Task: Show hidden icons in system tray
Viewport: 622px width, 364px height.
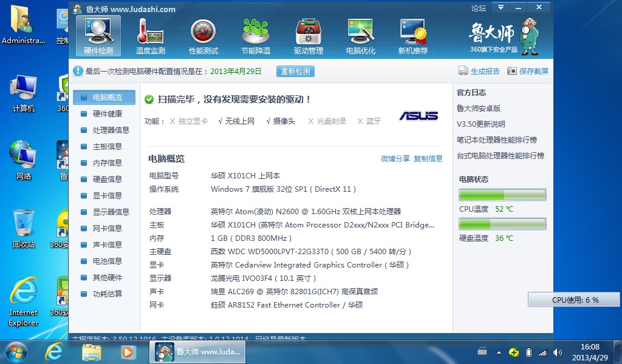Action: [499, 352]
